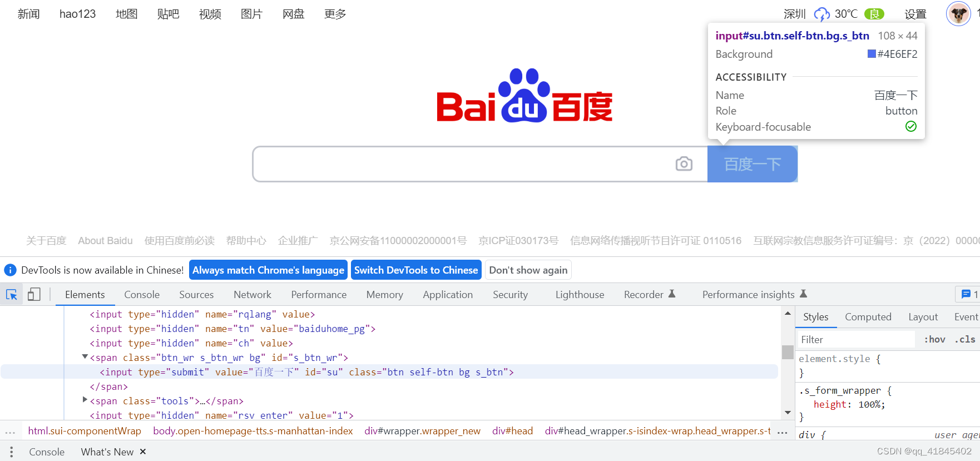Click the weather cloud icon
980x461 pixels.
point(821,14)
